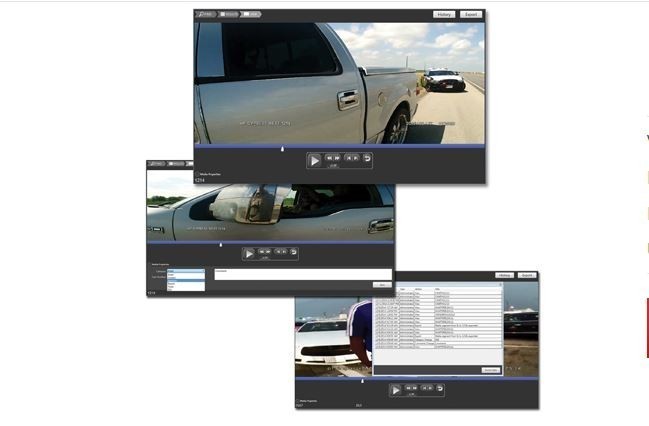Image resolution: width=649 pixels, height=426 pixels.
Task: Click the middle player's blue progress bar
Action: click(x=271, y=242)
